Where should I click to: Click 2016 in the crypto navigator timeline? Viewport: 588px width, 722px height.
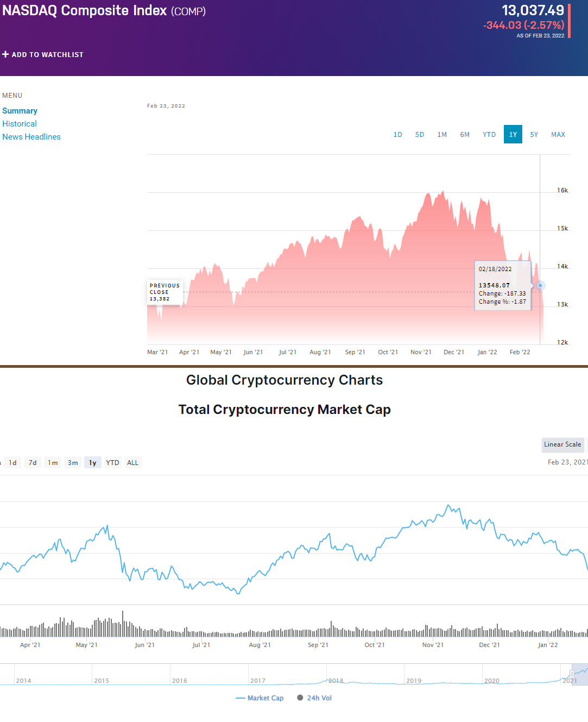click(180, 681)
